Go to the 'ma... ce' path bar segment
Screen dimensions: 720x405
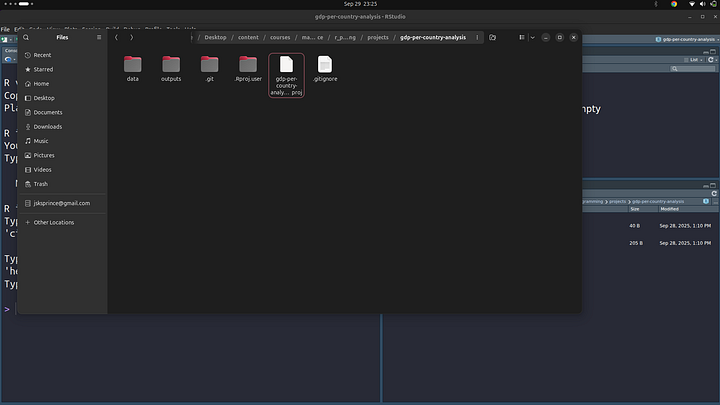pos(312,37)
